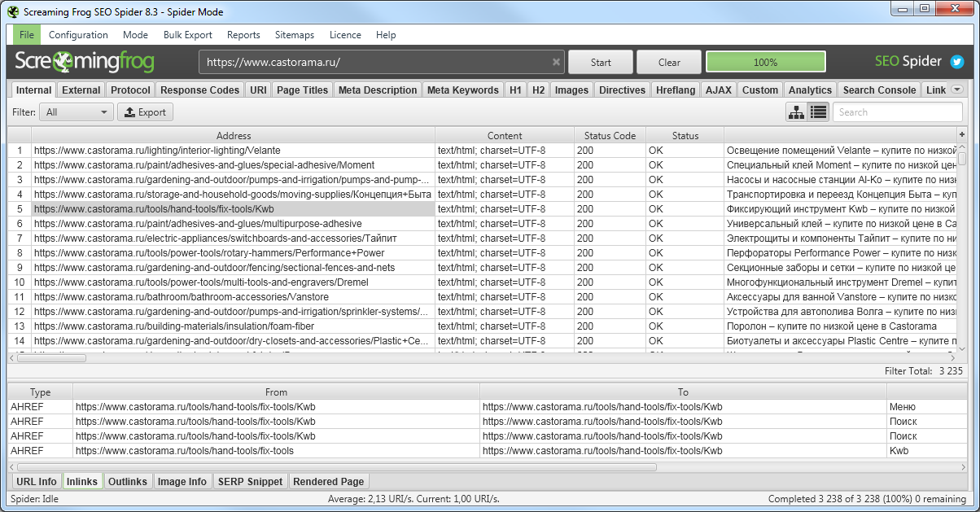The height and width of the screenshot is (512, 980).
Task: Open the Filter dropdown set to All
Action: click(x=76, y=112)
